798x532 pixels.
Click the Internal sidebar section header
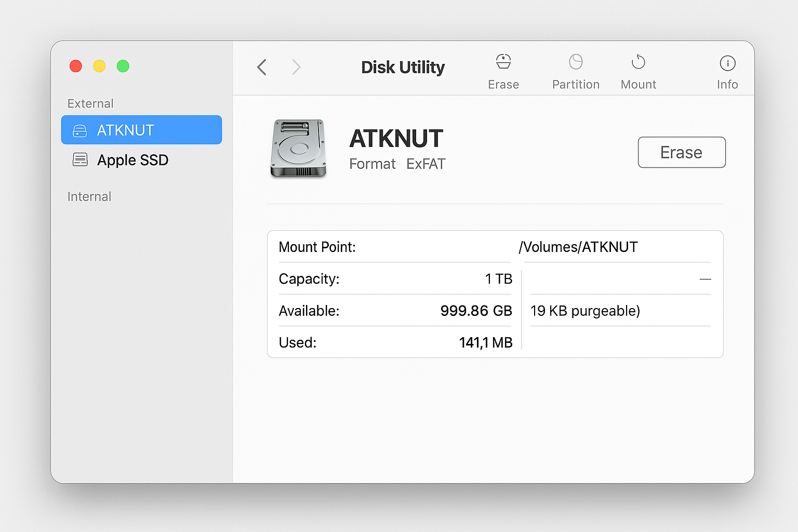pos(89,196)
